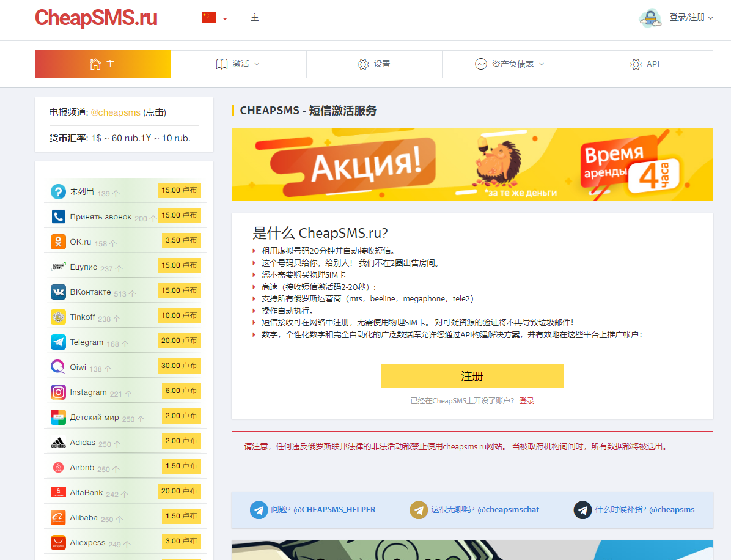Click the Tinkoff service icon
This screenshot has width=731, height=560.
click(58, 317)
